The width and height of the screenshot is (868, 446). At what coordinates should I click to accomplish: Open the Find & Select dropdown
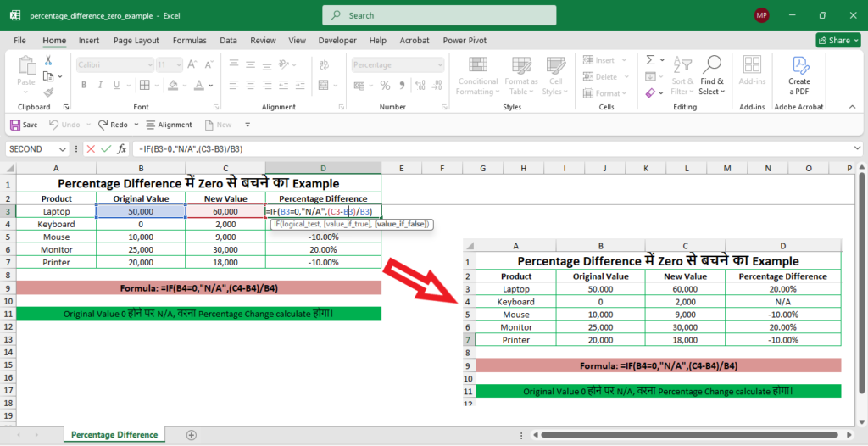click(x=711, y=76)
